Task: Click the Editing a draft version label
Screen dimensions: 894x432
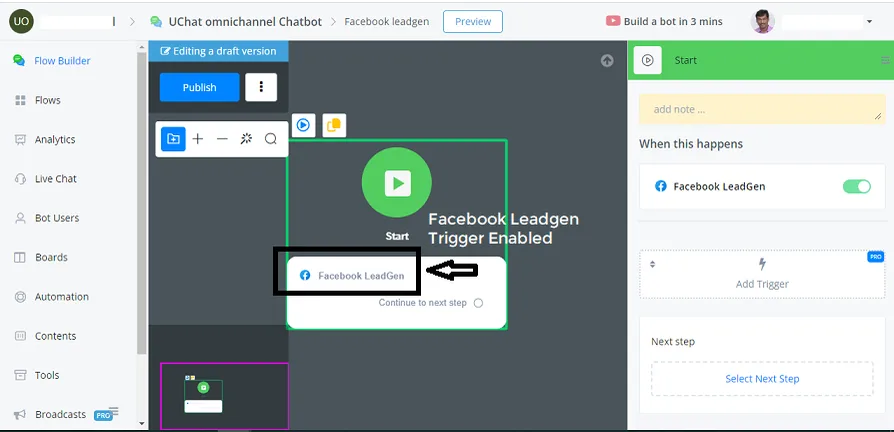Action: coord(218,51)
